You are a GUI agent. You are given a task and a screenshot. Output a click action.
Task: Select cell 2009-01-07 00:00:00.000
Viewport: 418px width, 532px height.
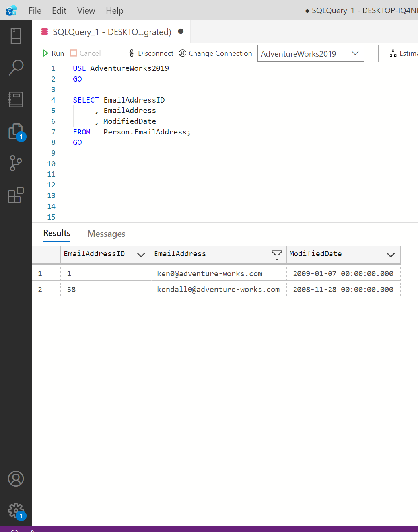click(x=343, y=274)
